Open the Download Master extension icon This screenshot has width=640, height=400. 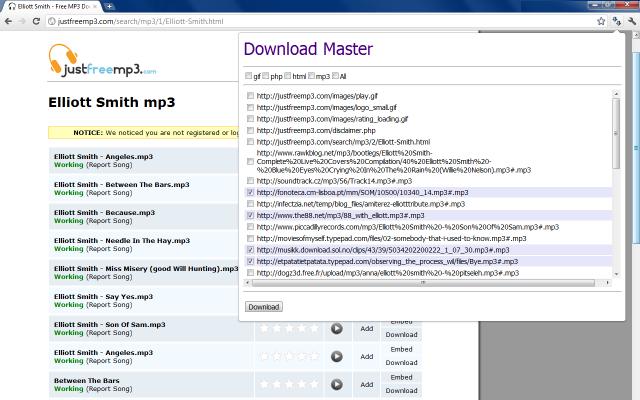coord(616,21)
